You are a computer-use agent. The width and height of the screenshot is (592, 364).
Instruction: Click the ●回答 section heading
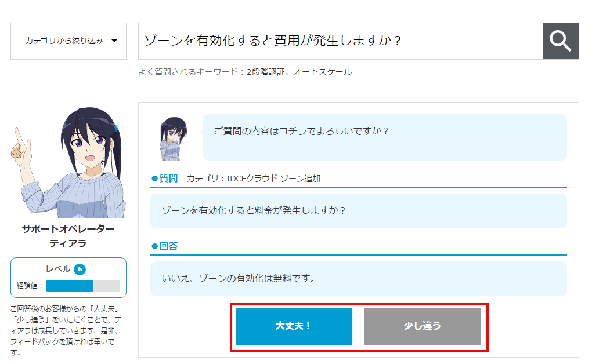[x=165, y=246]
